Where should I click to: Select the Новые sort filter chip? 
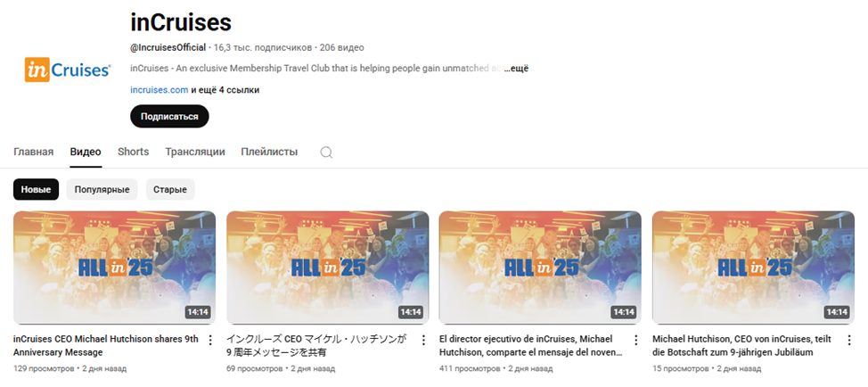click(36, 189)
